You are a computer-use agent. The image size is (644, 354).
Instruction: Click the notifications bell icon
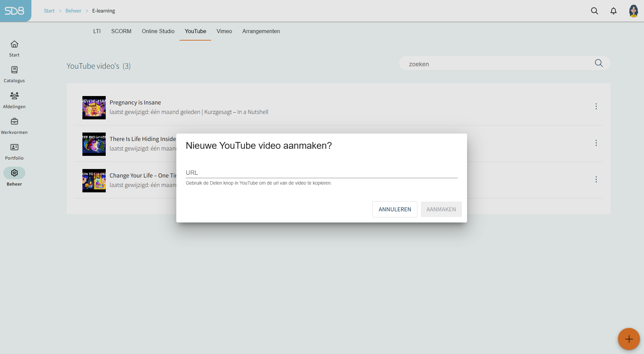coord(613,11)
